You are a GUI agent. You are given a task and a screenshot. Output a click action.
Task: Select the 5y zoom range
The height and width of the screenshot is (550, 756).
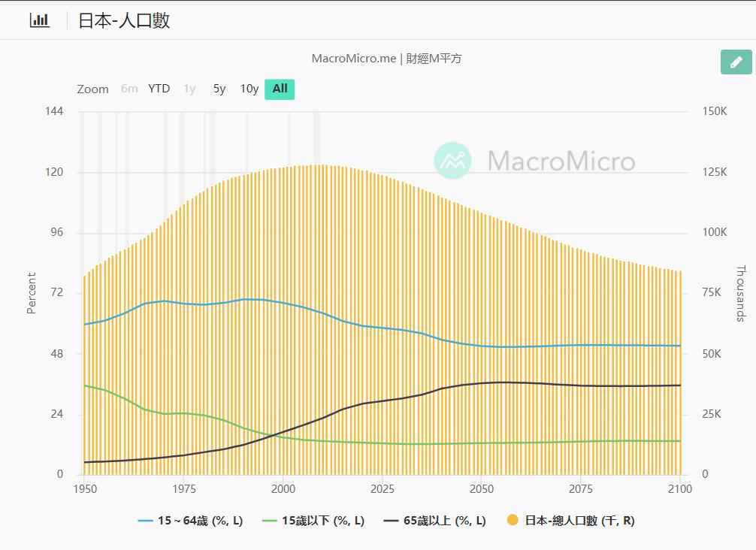click(x=219, y=89)
